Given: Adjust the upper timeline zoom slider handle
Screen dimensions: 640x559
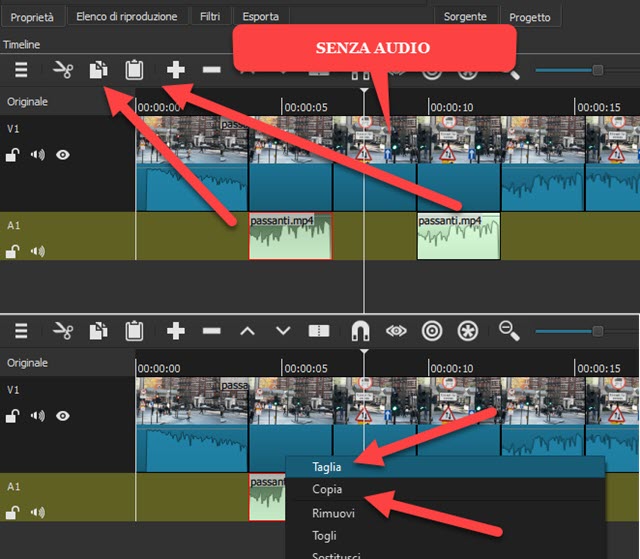Looking at the screenshot, I should coord(598,70).
